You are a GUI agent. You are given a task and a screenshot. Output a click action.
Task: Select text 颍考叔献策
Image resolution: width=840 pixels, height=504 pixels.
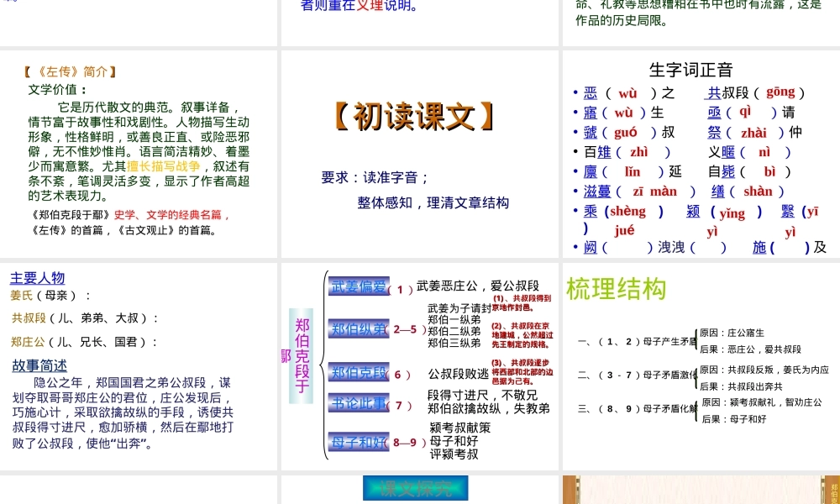point(460,428)
